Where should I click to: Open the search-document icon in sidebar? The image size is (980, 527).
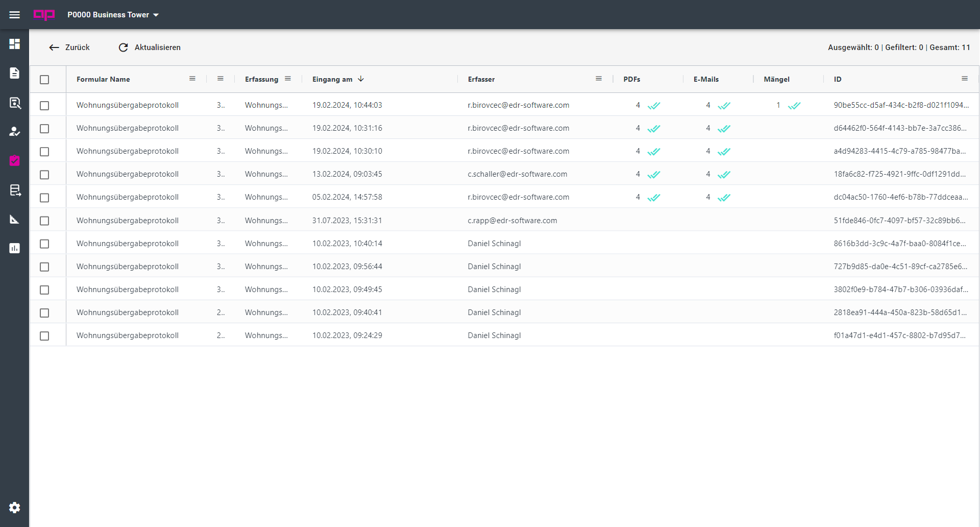15,103
